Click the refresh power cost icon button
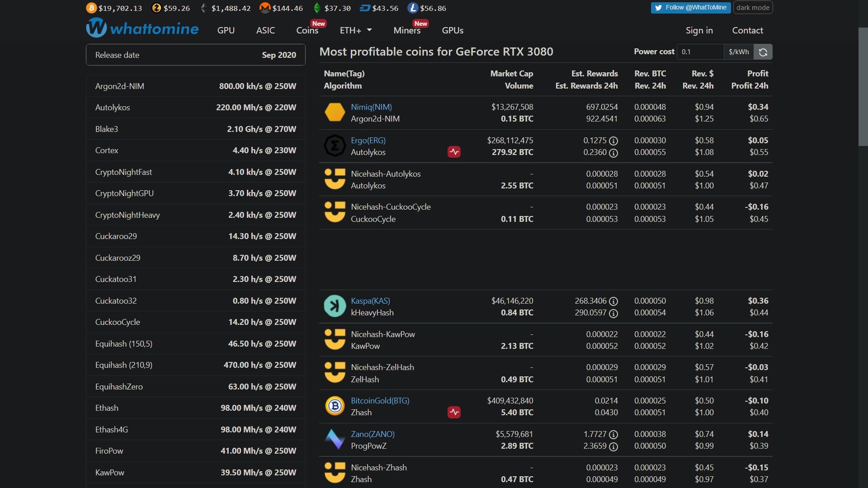Viewport: 868px width, 488px height. click(x=763, y=52)
